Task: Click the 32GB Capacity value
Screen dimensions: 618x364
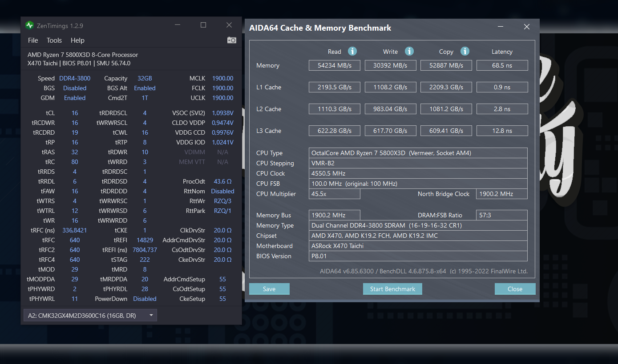Action: click(x=145, y=78)
